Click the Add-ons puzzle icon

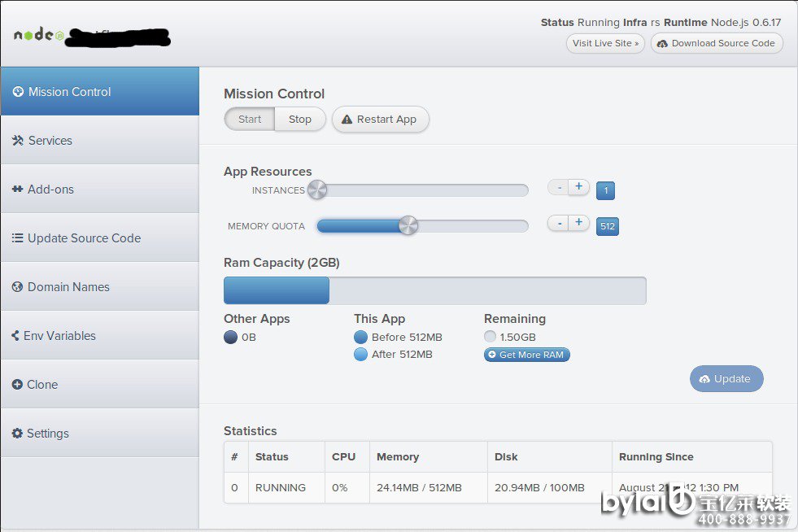17,190
